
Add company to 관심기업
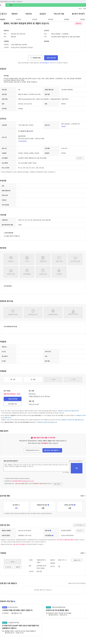coord(8,567)
